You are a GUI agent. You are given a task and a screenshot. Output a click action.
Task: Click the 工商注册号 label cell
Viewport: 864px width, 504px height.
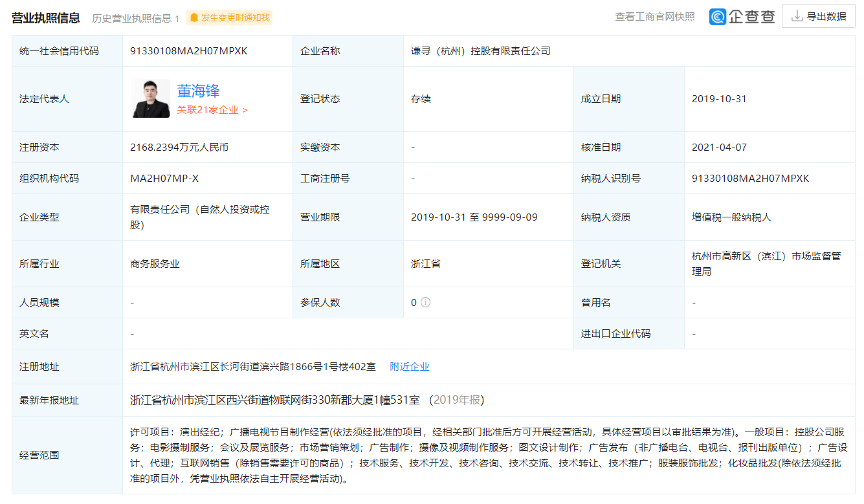click(348, 178)
